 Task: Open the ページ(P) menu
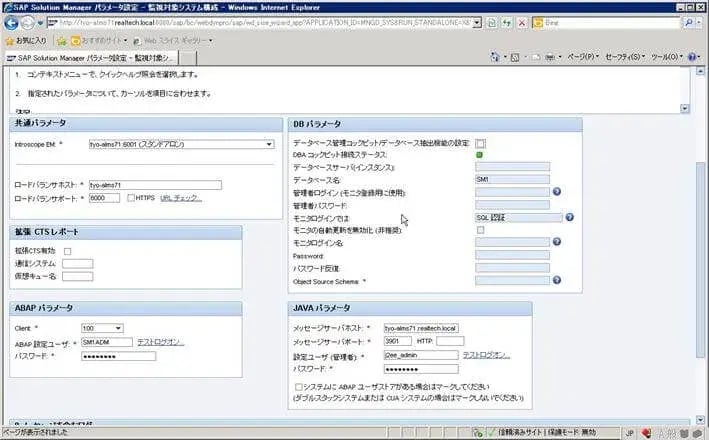coord(582,57)
